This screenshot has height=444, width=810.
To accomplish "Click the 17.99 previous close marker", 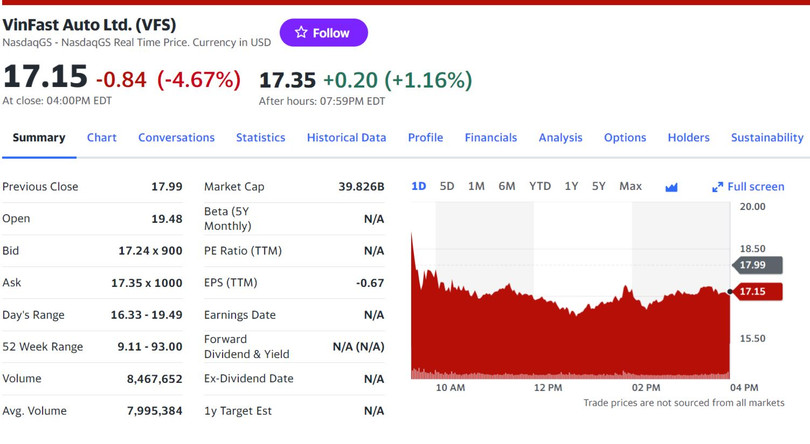I will click(x=752, y=265).
